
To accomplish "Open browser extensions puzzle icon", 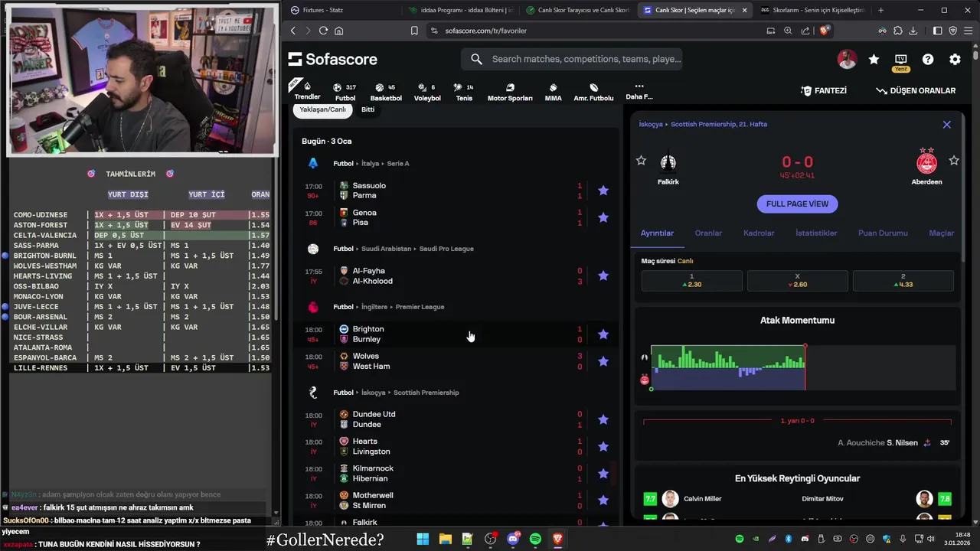I will pyautogui.click(x=897, y=31).
